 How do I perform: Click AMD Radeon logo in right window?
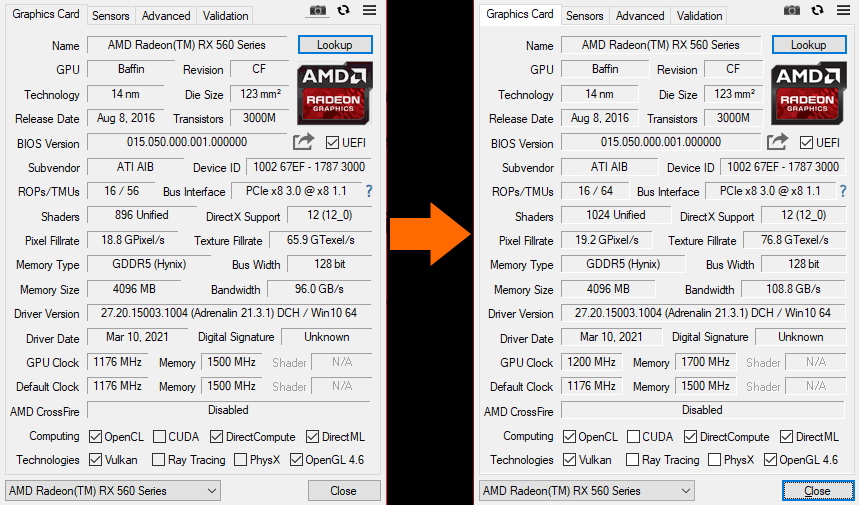(809, 93)
